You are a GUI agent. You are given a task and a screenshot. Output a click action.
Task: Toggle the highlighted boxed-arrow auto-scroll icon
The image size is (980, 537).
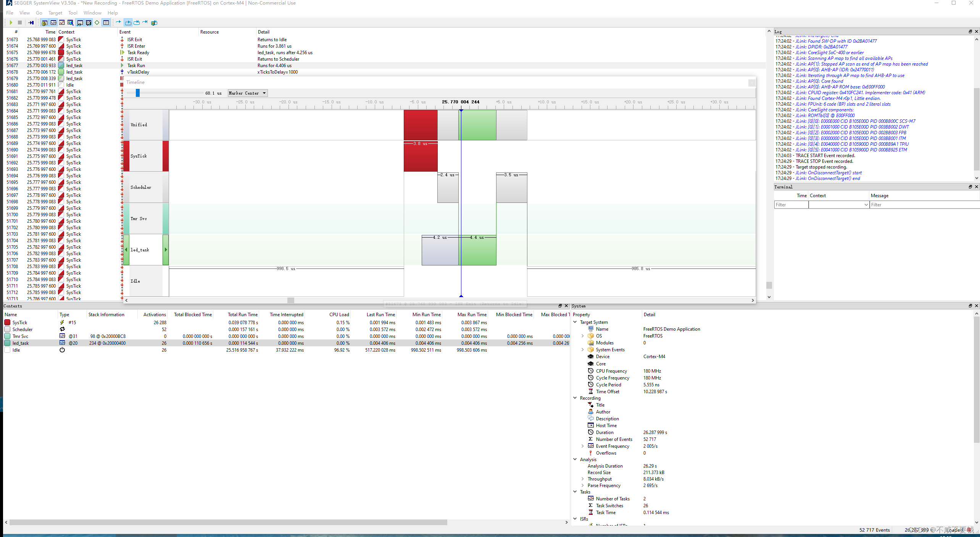128,23
